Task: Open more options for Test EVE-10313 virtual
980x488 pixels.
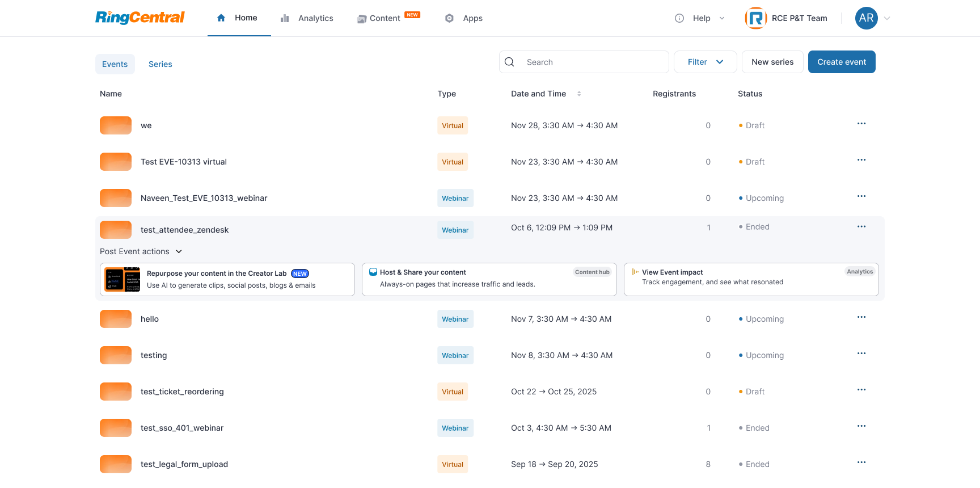Action: pos(861,160)
